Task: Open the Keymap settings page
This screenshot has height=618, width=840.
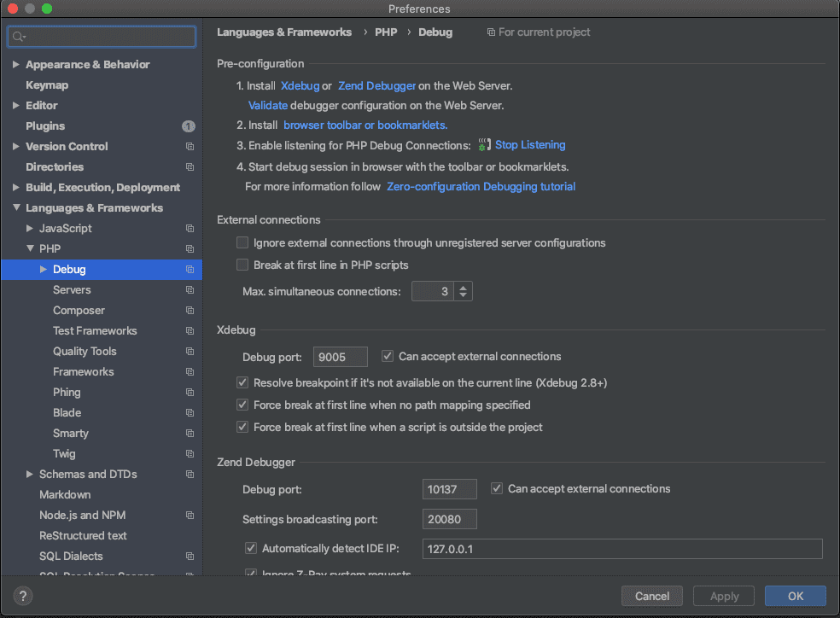Action: point(47,85)
